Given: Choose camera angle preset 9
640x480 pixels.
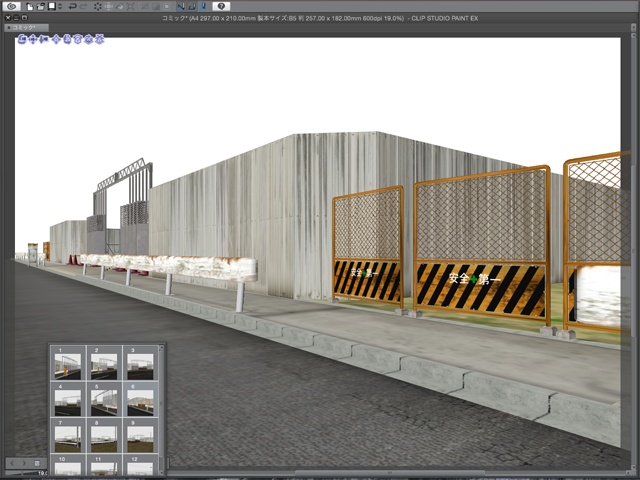Looking at the screenshot, I should pos(140,436).
